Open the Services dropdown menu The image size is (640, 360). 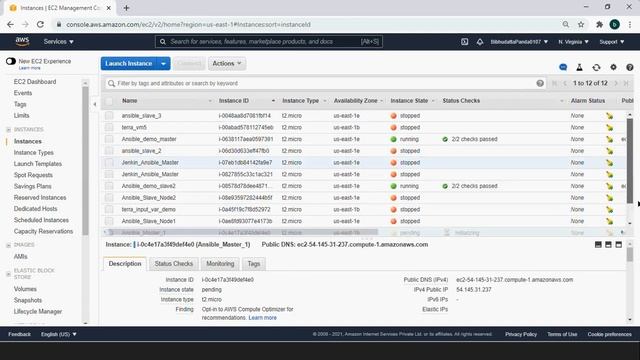(x=59, y=42)
